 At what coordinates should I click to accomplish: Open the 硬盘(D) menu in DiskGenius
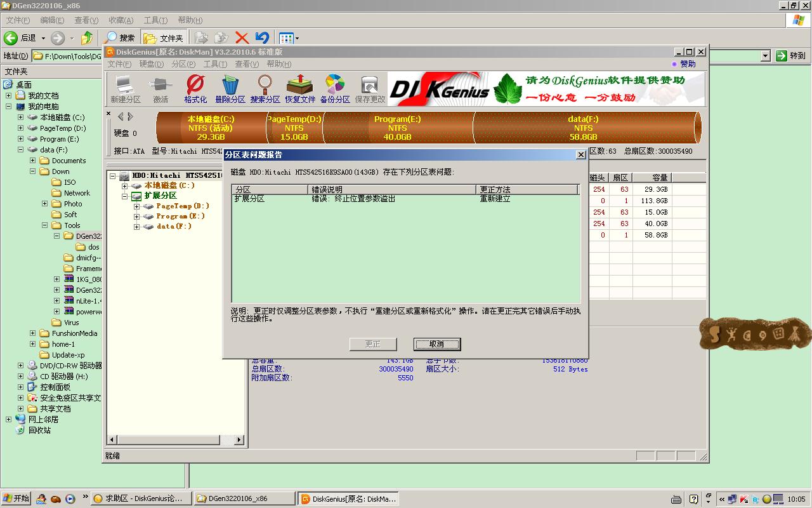pyautogui.click(x=151, y=64)
